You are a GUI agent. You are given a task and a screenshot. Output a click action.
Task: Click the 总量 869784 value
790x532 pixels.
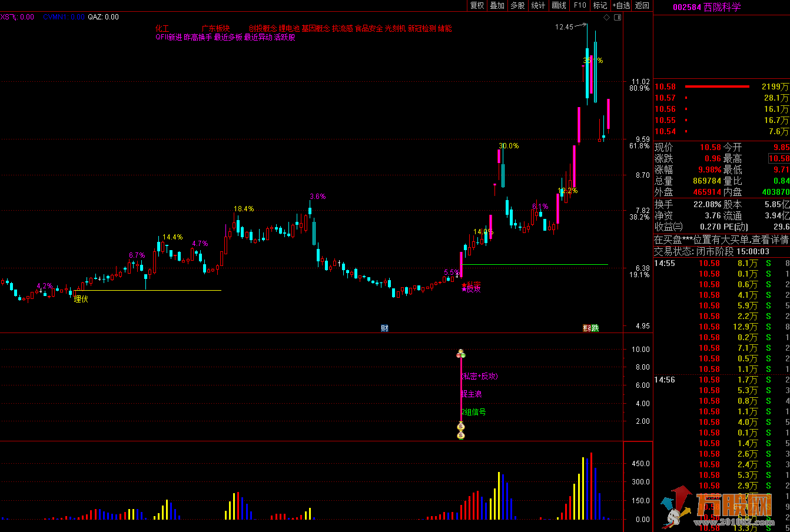tap(706, 181)
